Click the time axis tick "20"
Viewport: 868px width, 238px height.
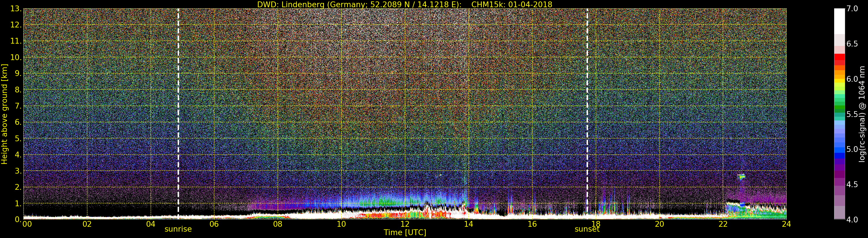coord(659,224)
